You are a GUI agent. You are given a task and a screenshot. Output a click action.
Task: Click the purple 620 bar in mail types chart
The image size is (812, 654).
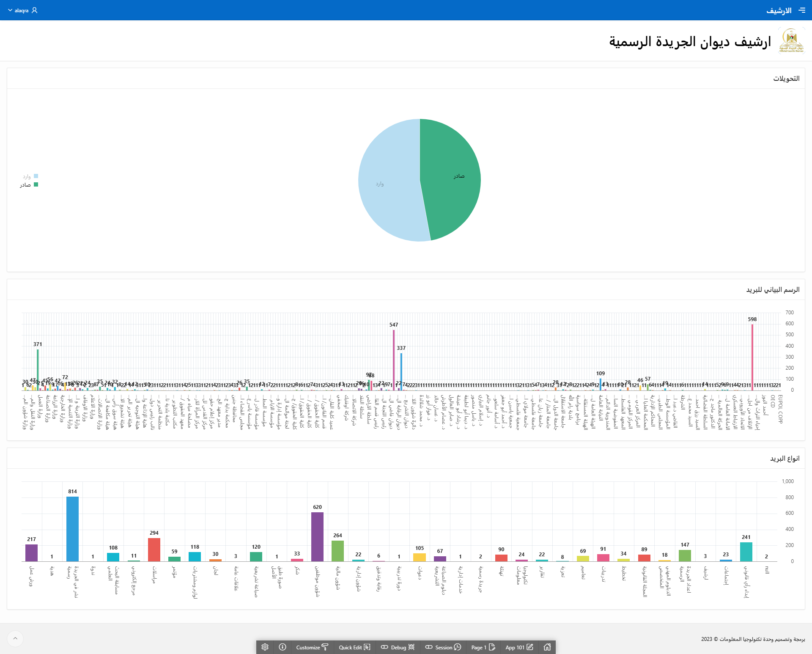[317, 537]
